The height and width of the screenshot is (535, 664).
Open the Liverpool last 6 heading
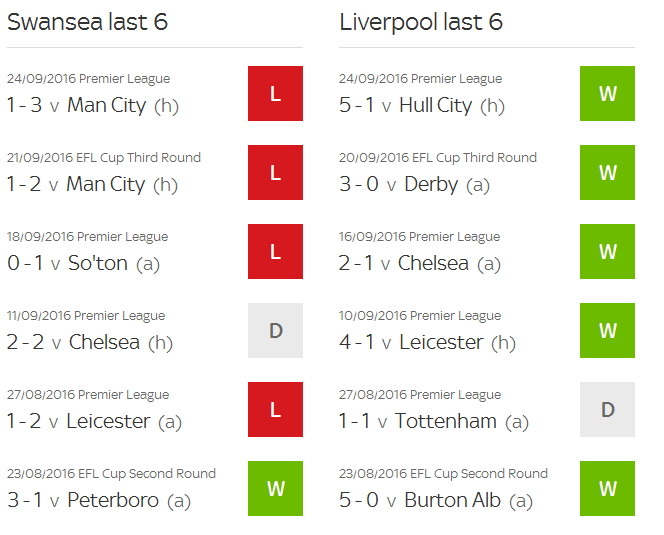[421, 22]
